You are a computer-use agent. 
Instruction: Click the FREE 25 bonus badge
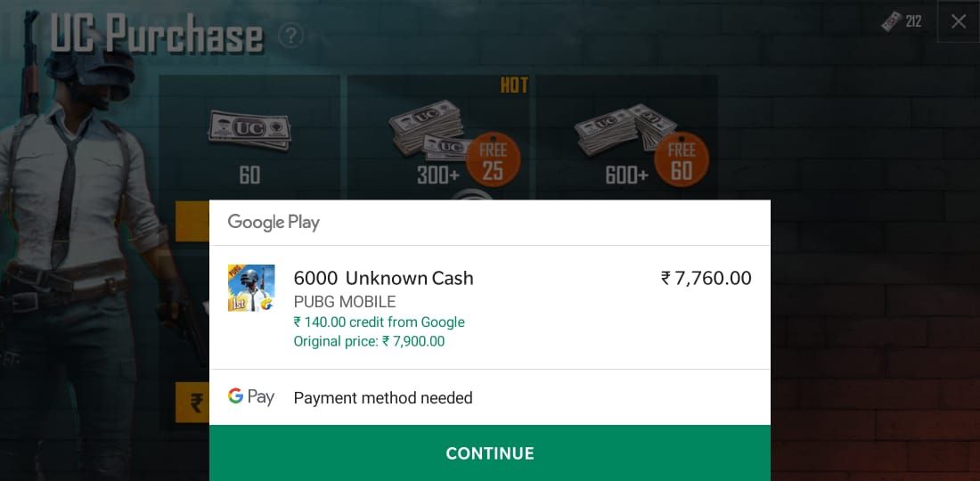[493, 159]
